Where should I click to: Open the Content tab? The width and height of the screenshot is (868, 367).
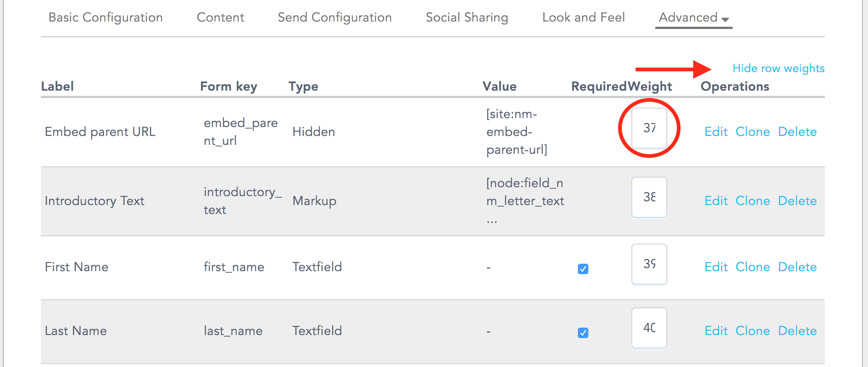pos(220,17)
